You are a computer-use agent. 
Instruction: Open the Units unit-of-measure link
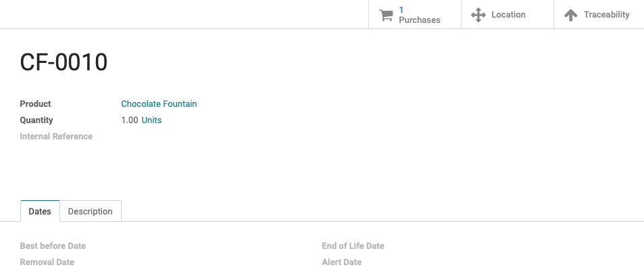point(151,120)
